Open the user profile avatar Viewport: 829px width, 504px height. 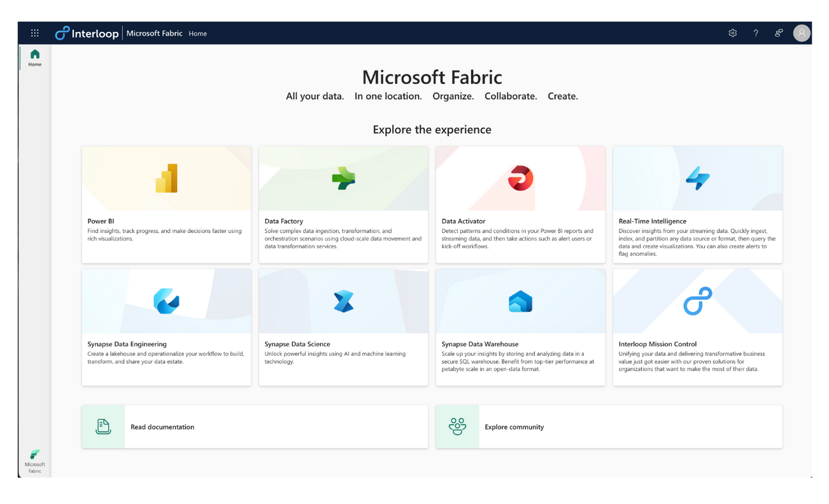(802, 33)
